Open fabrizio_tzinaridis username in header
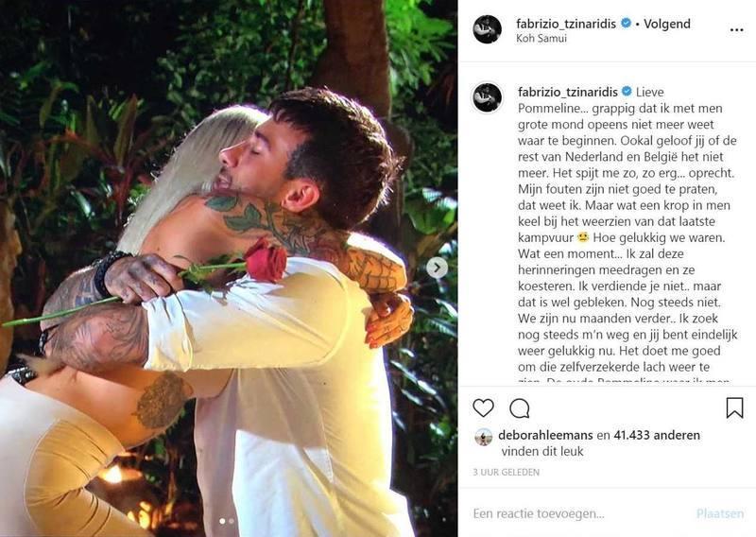The width and height of the screenshot is (756, 537). point(566,24)
